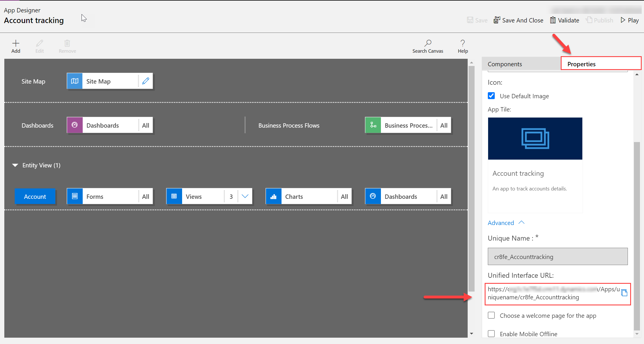The width and height of the screenshot is (644, 344).
Task: Click the Help question mark icon
Action: [x=462, y=43]
